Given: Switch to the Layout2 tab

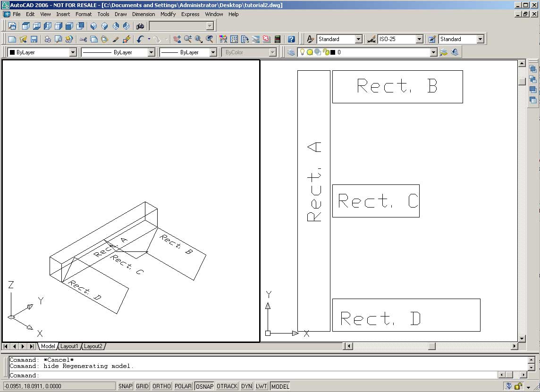Looking at the screenshot, I should tap(93, 346).
